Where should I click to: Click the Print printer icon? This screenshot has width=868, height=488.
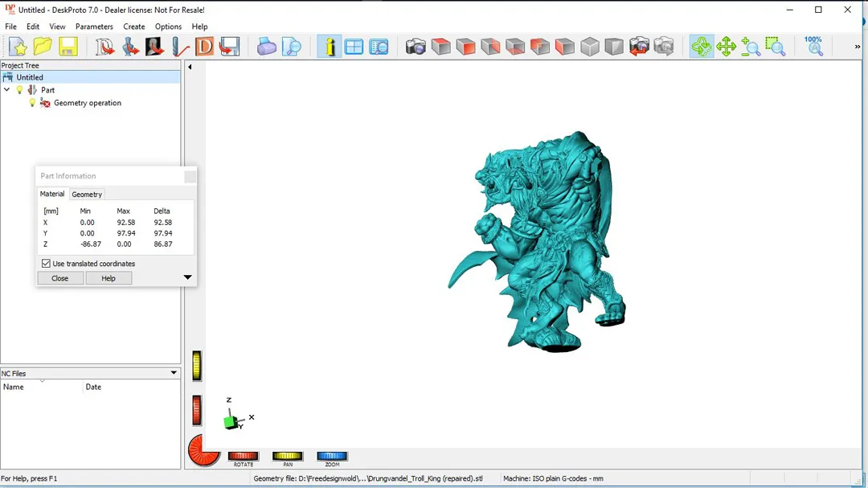pyautogui.click(x=266, y=47)
